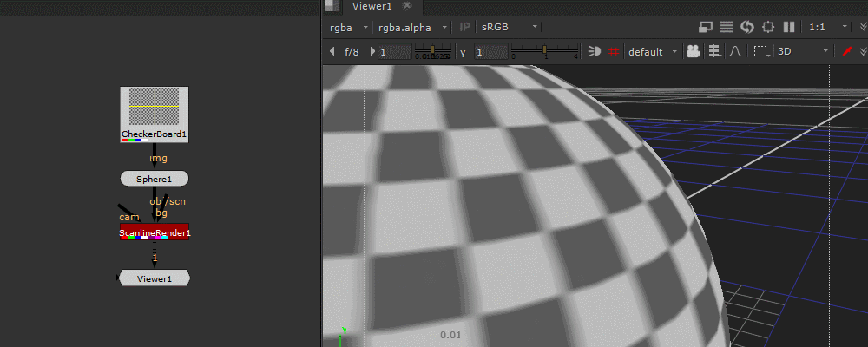Image resolution: width=868 pixels, height=347 pixels.
Task: Click the '0.01' readout in viewer
Action: 450,335
